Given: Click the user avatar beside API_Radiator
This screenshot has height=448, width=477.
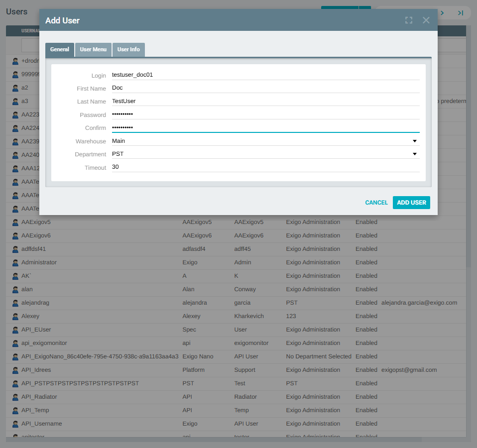Looking at the screenshot, I should tap(15, 397).
